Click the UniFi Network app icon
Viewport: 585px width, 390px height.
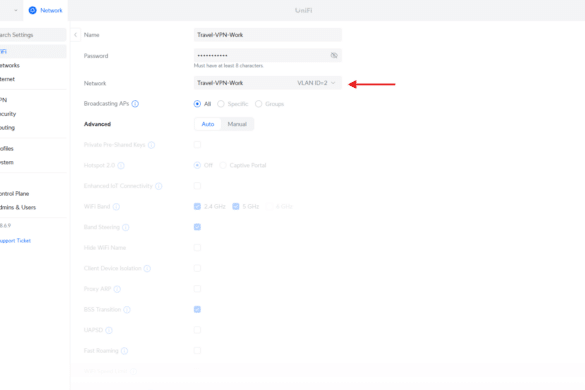click(32, 10)
